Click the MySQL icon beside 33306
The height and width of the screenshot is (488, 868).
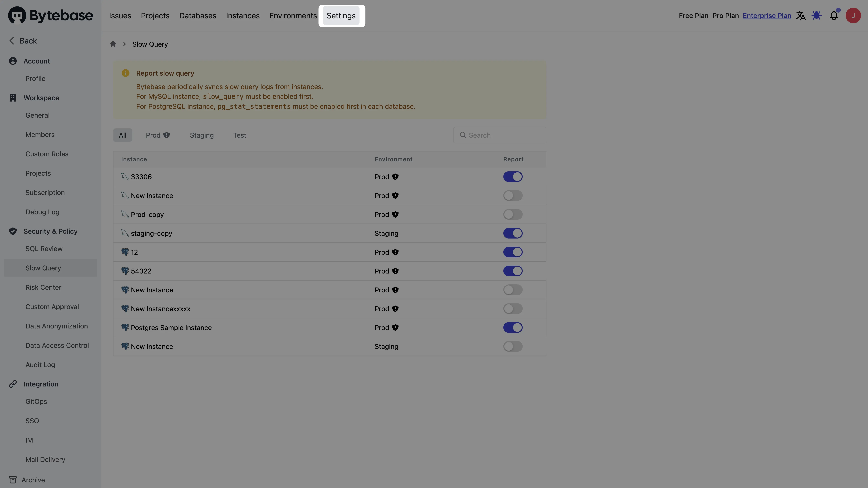tap(125, 176)
